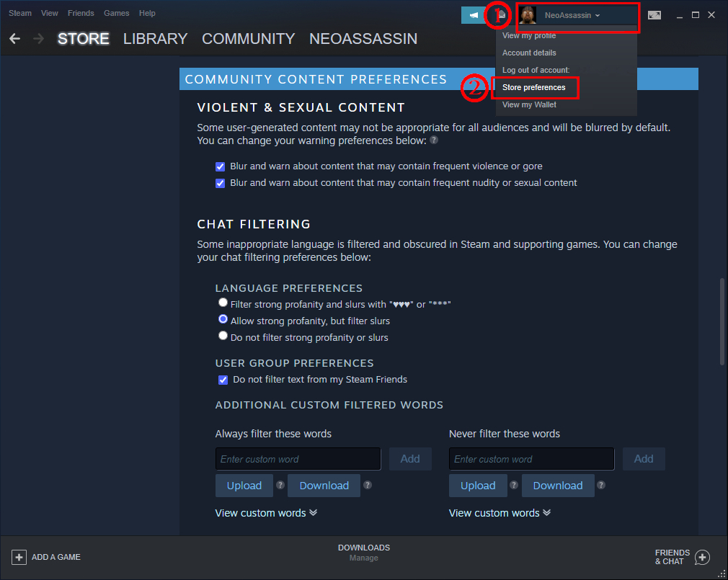Viewport: 728px width, 580px height.
Task: Open FRIENDS & CHAT label
Action: pyautogui.click(x=672, y=557)
